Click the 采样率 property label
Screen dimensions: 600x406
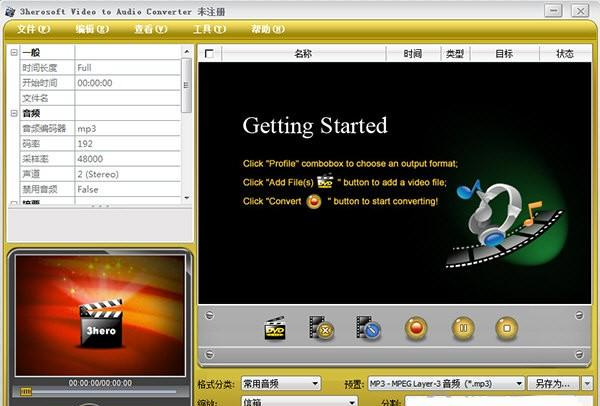pos(35,159)
